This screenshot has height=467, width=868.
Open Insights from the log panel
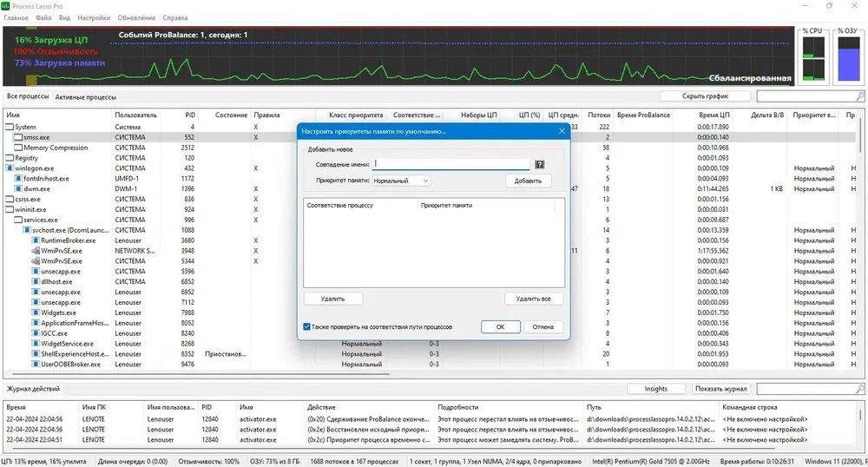[656, 389]
